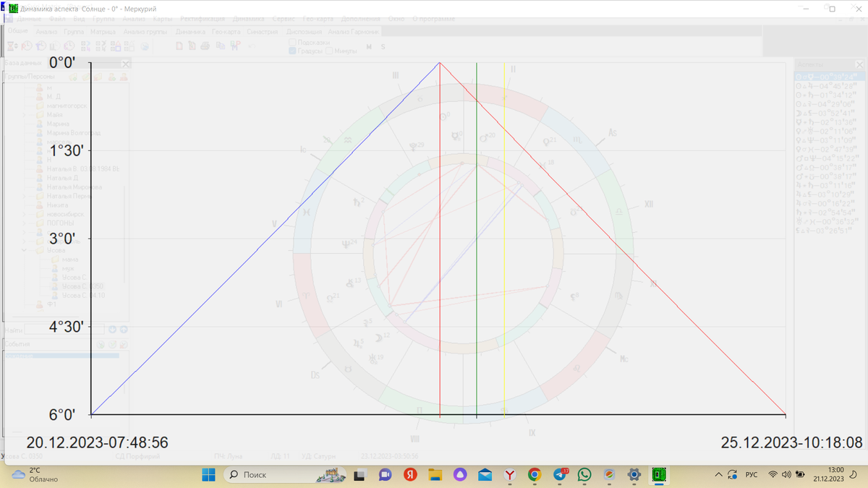Click the S toolbar button
This screenshot has width=868, height=488.
point(383,47)
